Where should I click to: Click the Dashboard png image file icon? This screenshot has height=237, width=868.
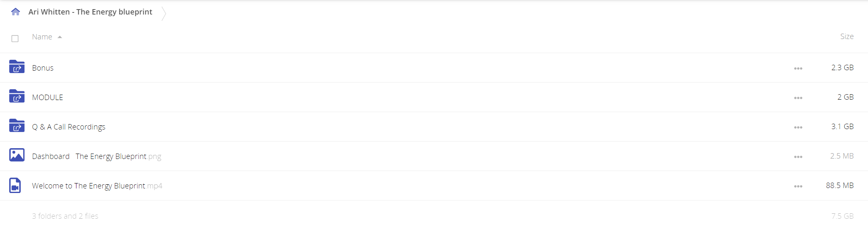pyautogui.click(x=17, y=155)
